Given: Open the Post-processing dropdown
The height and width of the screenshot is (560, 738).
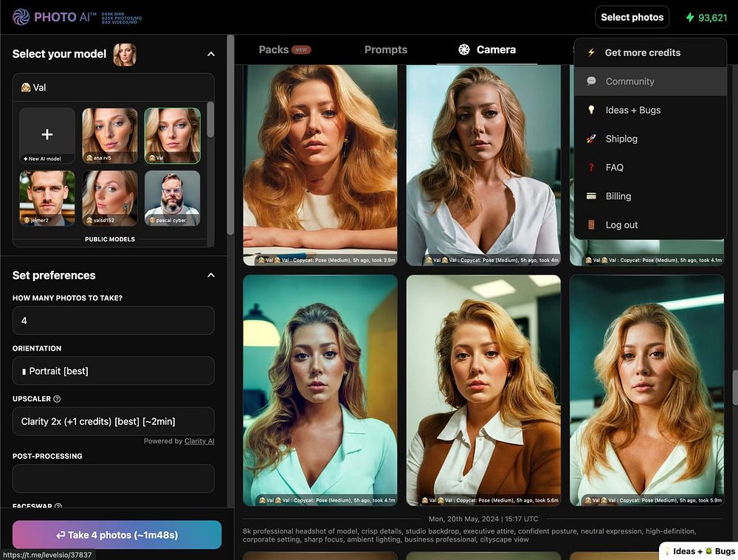Looking at the screenshot, I should pyautogui.click(x=114, y=479).
